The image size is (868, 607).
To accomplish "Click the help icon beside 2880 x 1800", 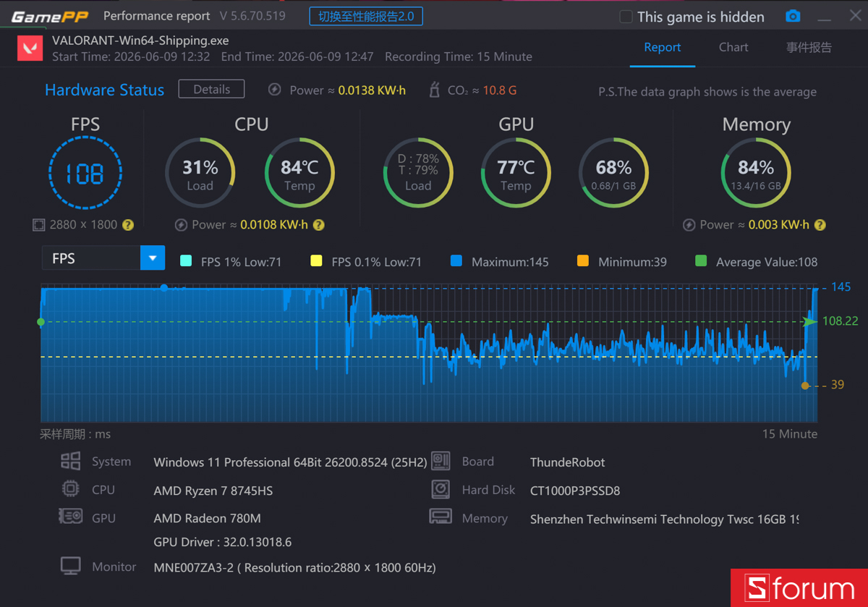I will (128, 225).
